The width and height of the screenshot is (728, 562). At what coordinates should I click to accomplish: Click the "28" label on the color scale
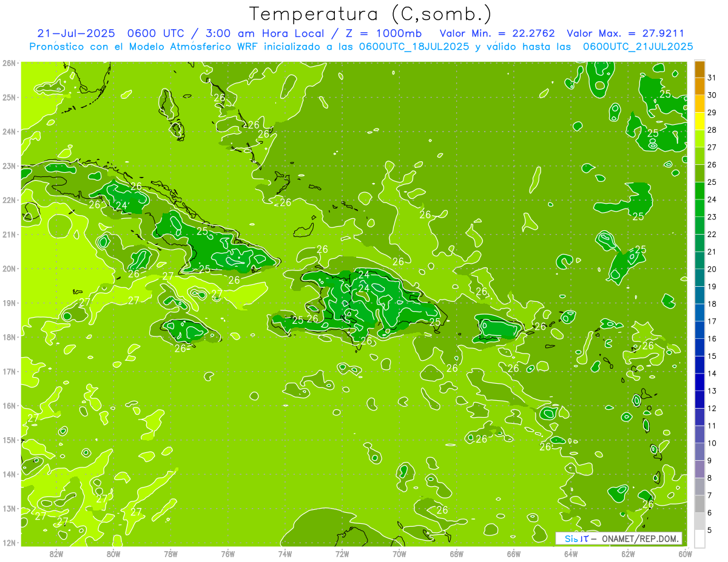click(712, 130)
